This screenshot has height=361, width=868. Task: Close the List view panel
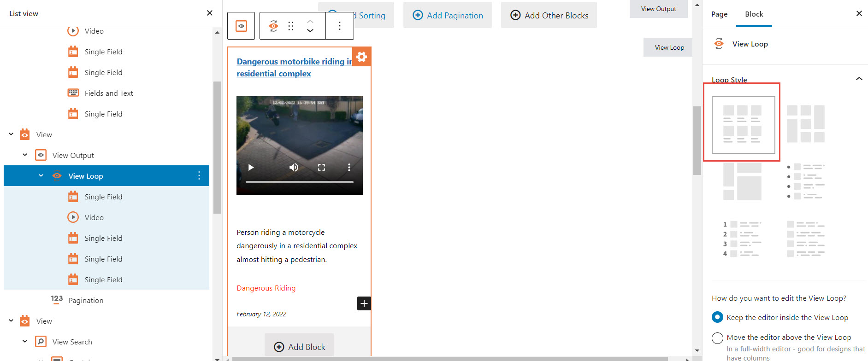210,13
